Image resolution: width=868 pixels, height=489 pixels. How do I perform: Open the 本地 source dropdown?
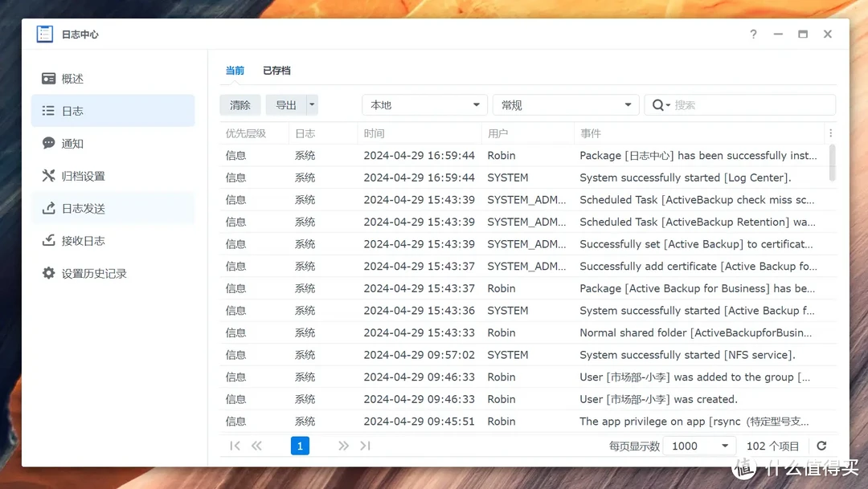pyautogui.click(x=424, y=105)
